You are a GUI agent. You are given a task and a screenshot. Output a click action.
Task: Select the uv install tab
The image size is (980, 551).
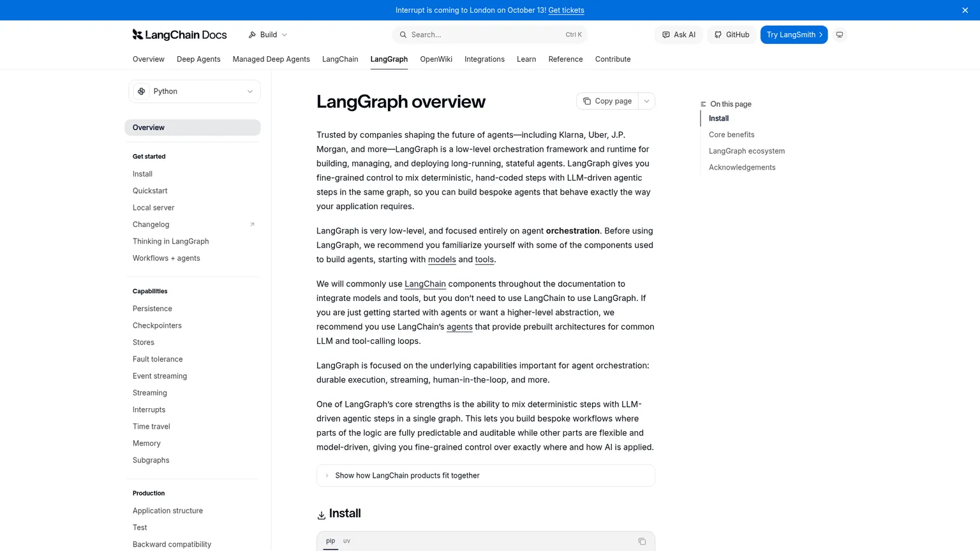(346, 541)
